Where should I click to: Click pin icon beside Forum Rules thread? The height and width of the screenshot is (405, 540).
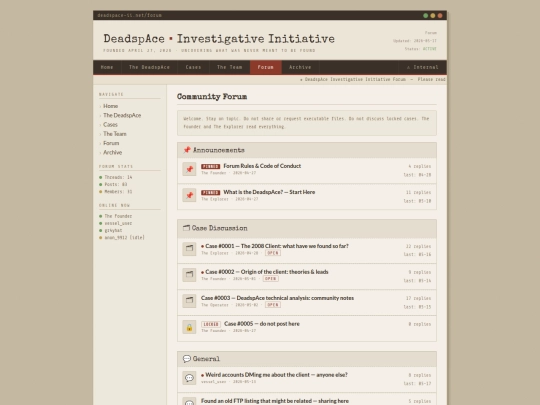189,169
